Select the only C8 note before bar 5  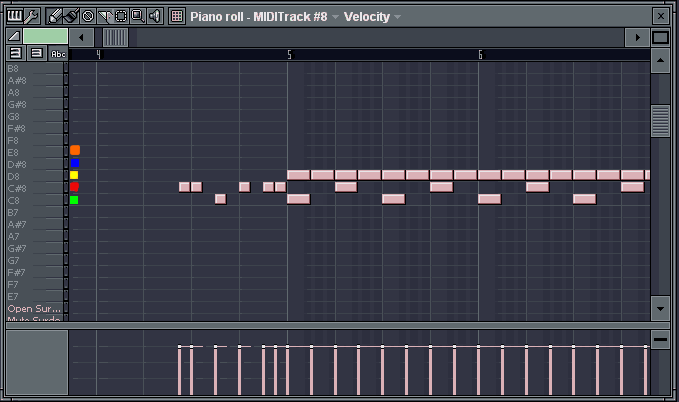pyautogui.click(x=220, y=199)
